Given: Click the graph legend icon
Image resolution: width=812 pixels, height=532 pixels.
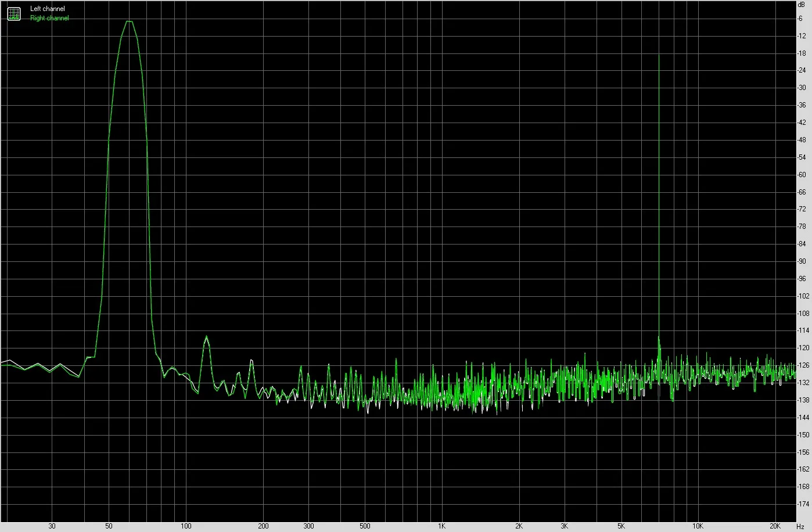Looking at the screenshot, I should [x=13, y=13].
